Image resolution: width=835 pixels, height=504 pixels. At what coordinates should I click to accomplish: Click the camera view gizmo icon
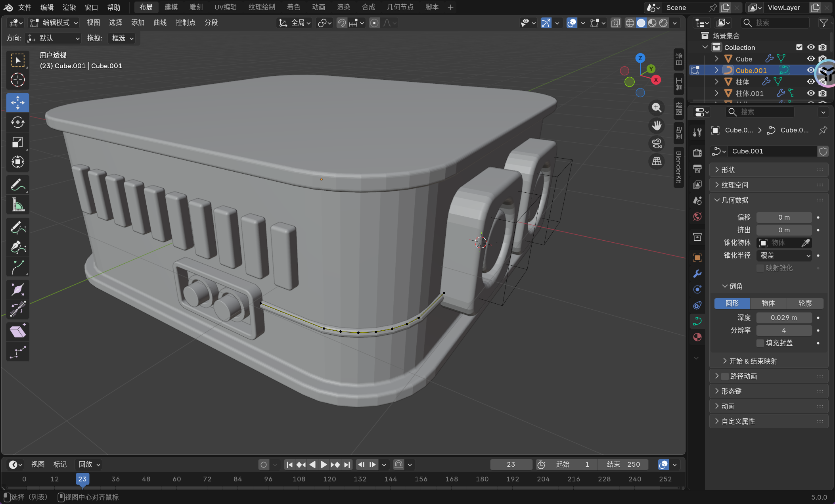coord(657,143)
